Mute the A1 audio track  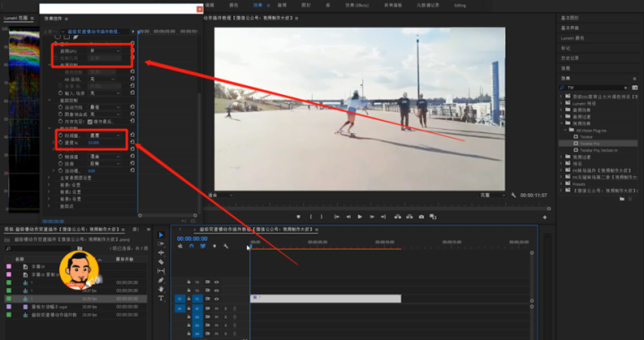216,309
